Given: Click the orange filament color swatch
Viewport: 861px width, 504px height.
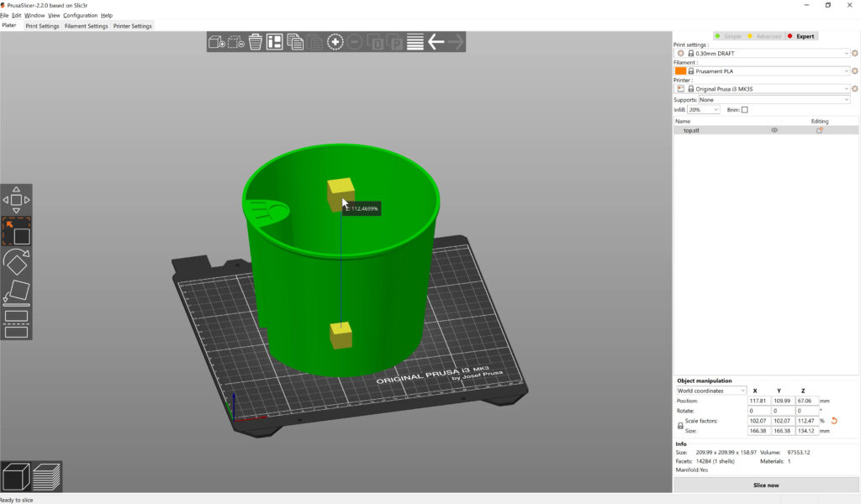Looking at the screenshot, I should [x=680, y=71].
